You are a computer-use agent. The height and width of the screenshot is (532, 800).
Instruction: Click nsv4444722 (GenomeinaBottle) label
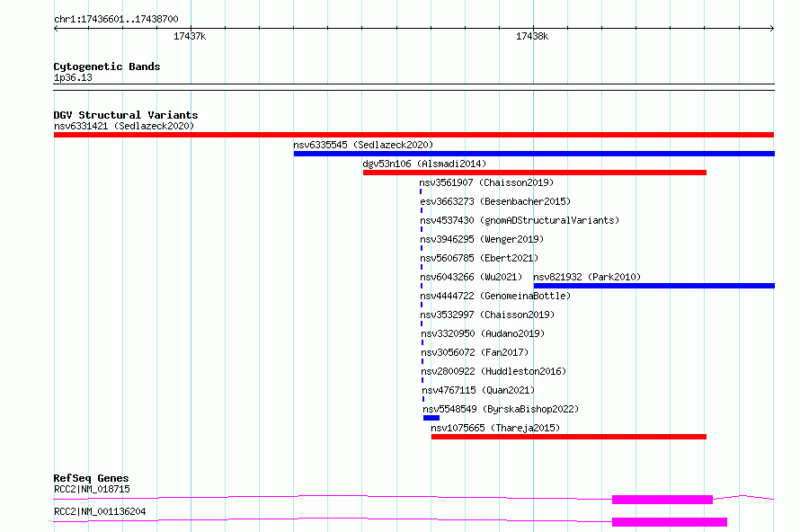(495, 296)
